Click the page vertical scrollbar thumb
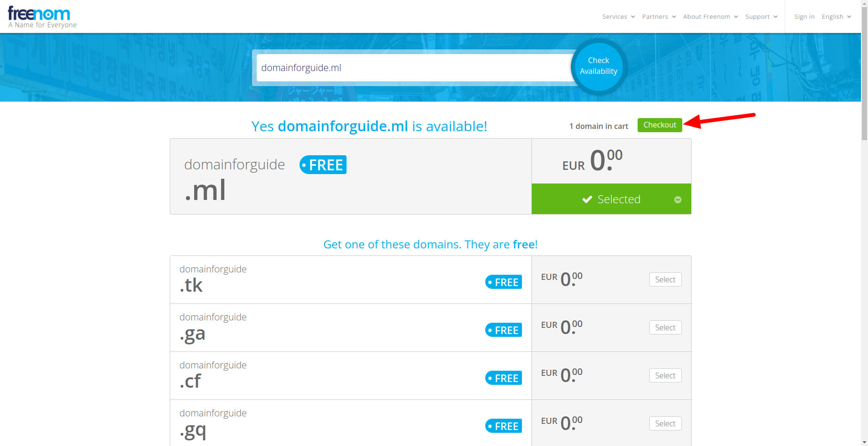 pyautogui.click(x=864, y=74)
